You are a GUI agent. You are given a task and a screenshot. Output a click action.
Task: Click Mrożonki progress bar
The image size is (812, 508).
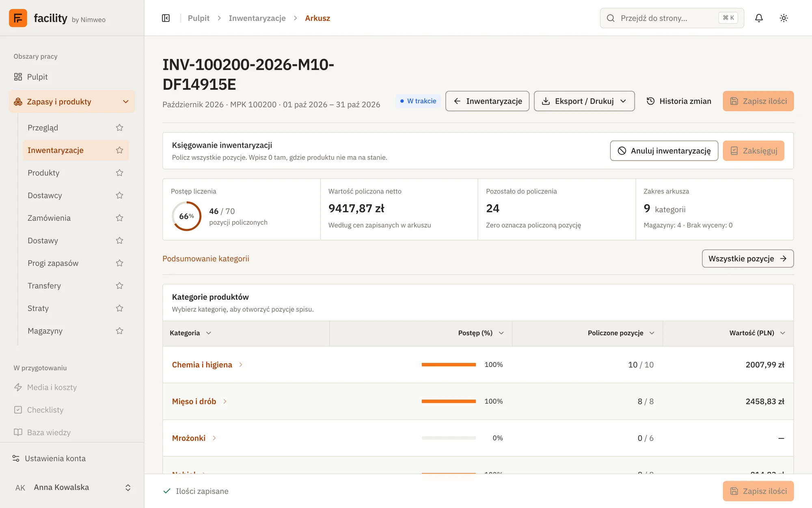pyautogui.click(x=449, y=438)
